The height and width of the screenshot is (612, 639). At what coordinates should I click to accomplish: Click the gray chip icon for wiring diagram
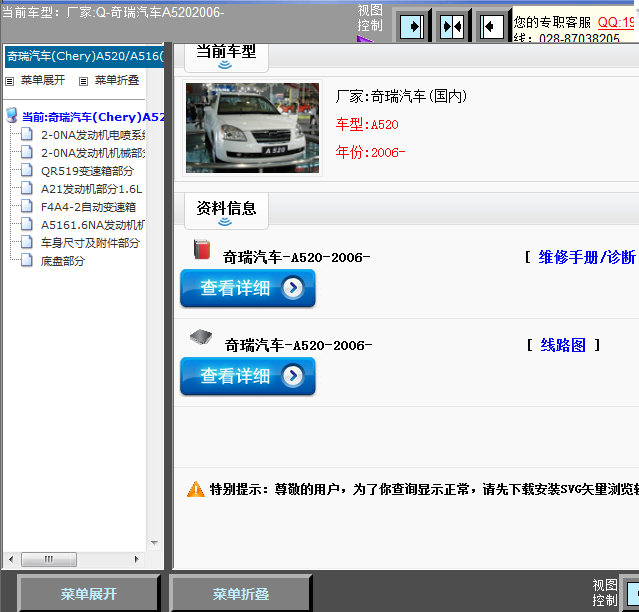click(x=201, y=337)
